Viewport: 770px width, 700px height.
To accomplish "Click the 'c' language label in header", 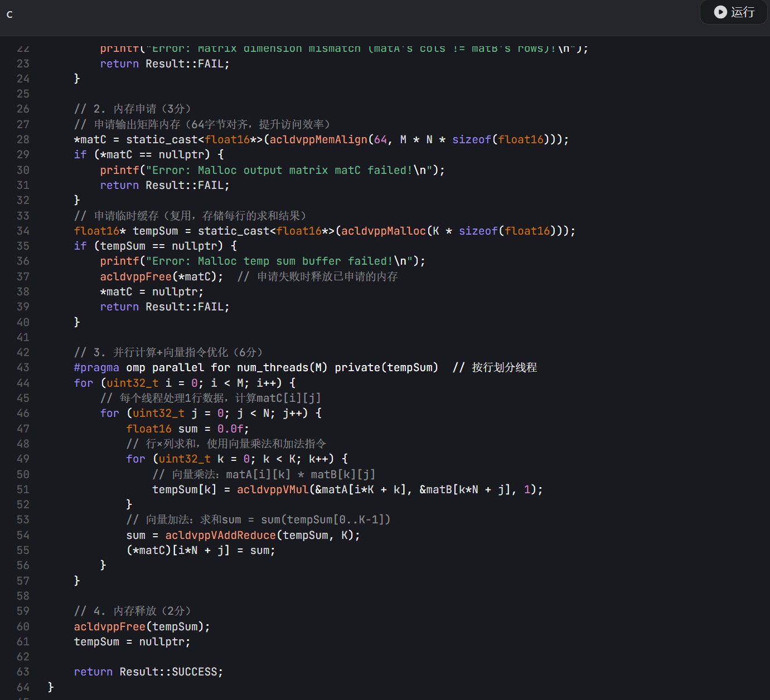I will point(9,14).
